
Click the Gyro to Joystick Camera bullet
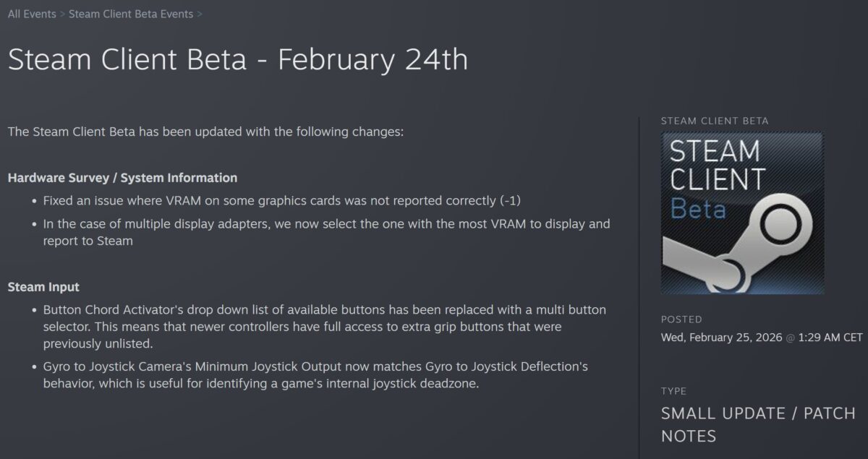click(315, 374)
